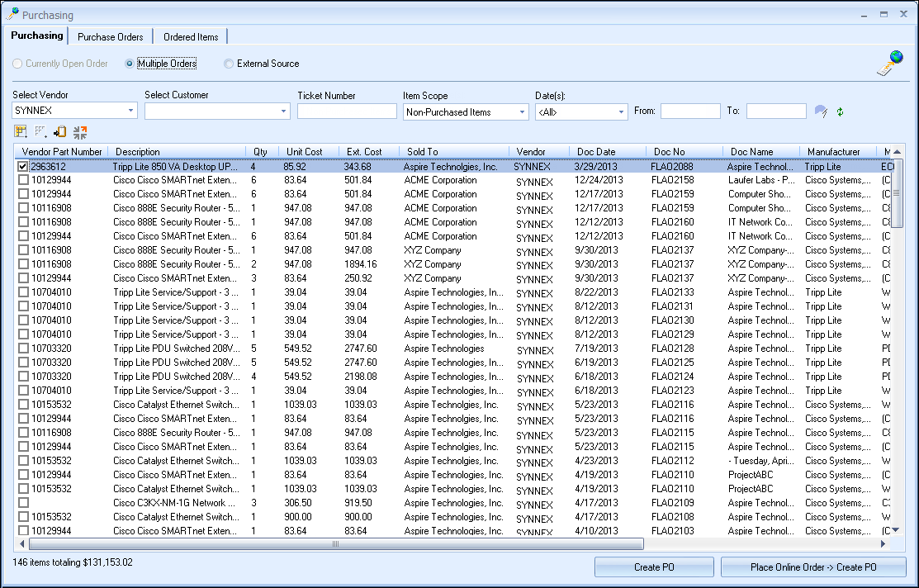Click the clipboard import icon
The image size is (919, 588).
point(59,132)
